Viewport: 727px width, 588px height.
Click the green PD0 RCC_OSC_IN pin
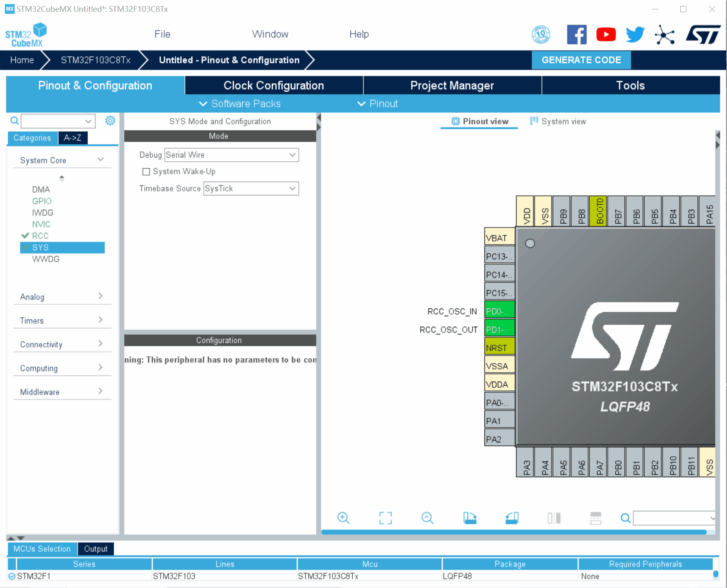pyautogui.click(x=499, y=311)
